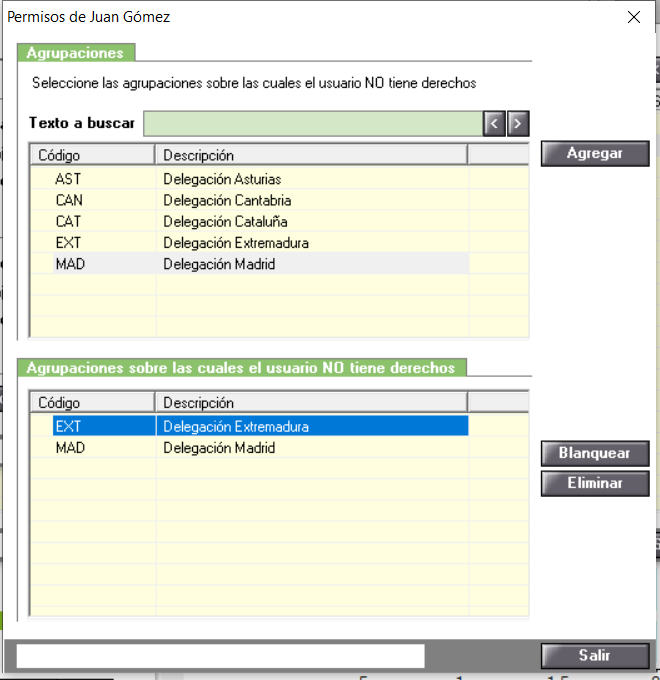This screenshot has width=660, height=680.
Task: Click the Eliminar button
Action: pyautogui.click(x=595, y=483)
